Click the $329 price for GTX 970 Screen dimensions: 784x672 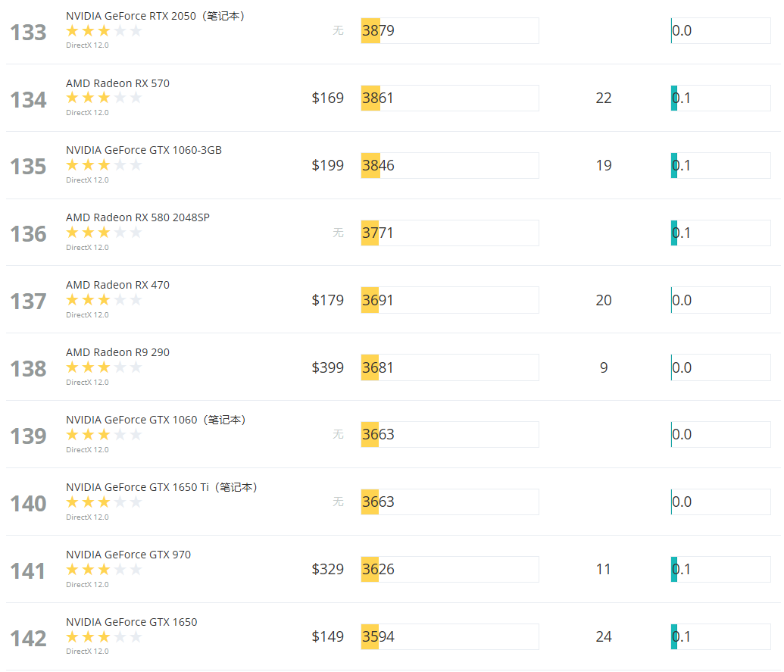click(x=327, y=569)
